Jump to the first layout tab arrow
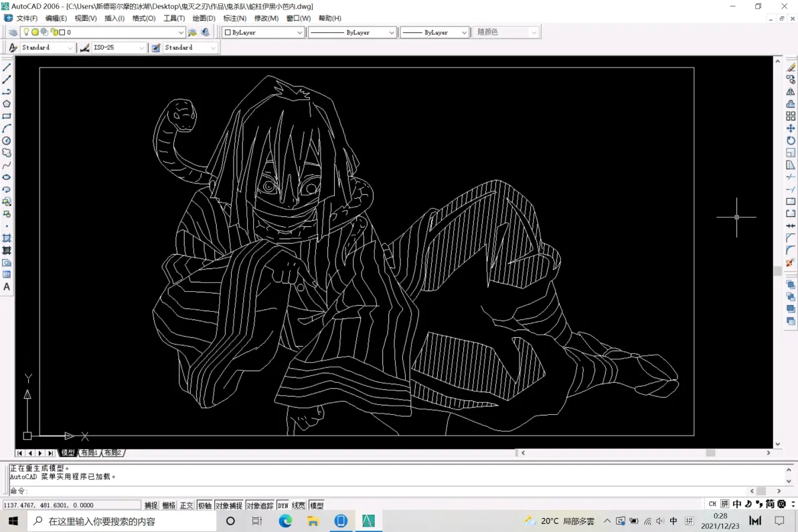798x532 pixels. 19,452
